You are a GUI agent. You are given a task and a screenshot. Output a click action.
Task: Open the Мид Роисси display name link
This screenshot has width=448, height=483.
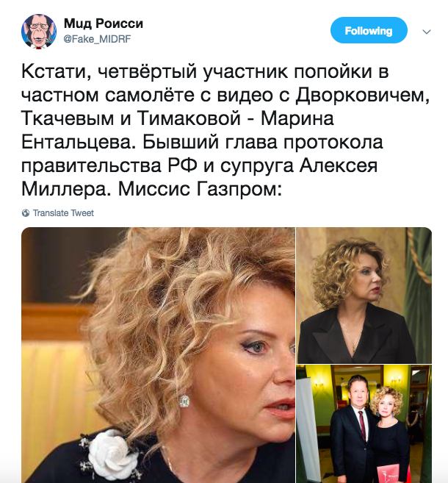pyautogui.click(x=104, y=24)
